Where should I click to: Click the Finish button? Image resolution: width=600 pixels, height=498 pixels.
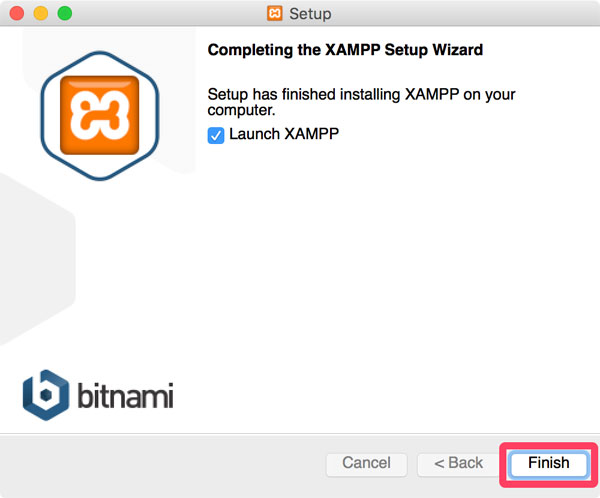tap(549, 463)
